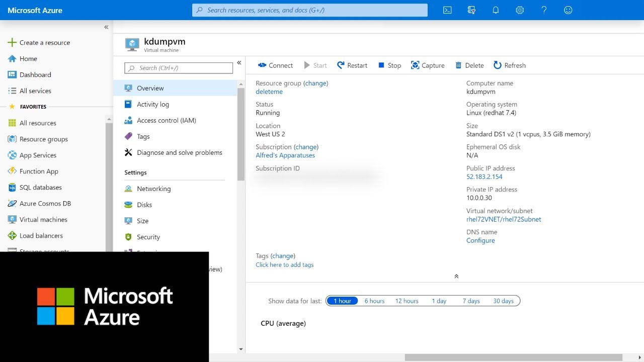The height and width of the screenshot is (362, 644).
Task: Click the Create a resource plus icon
Action: pos(12,43)
